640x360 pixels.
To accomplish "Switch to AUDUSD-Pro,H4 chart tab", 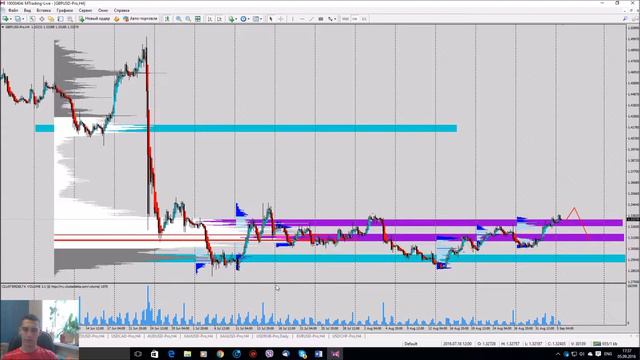I will [x=162, y=336].
